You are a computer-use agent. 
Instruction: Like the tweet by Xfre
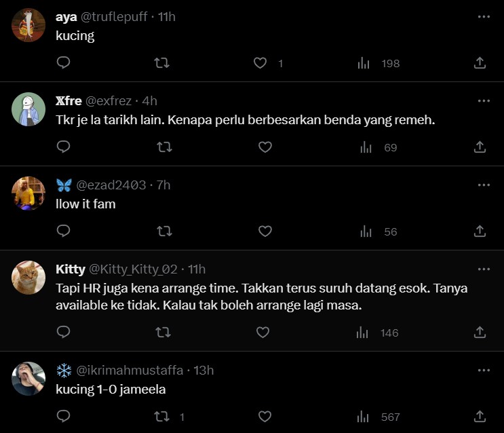coord(265,147)
